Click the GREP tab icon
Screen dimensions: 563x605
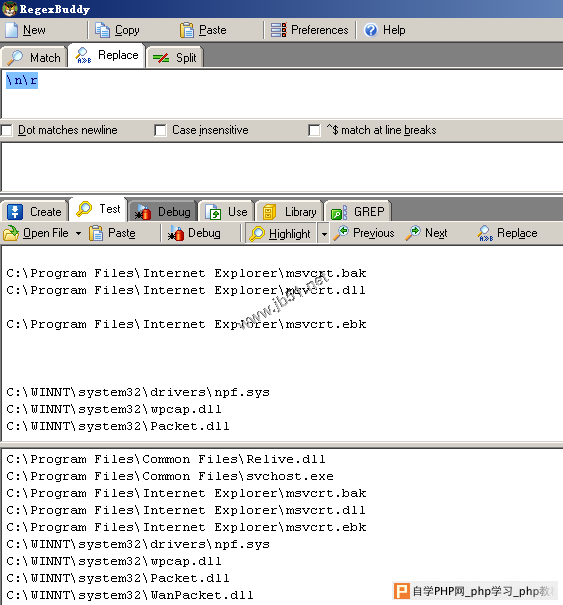(x=339, y=212)
